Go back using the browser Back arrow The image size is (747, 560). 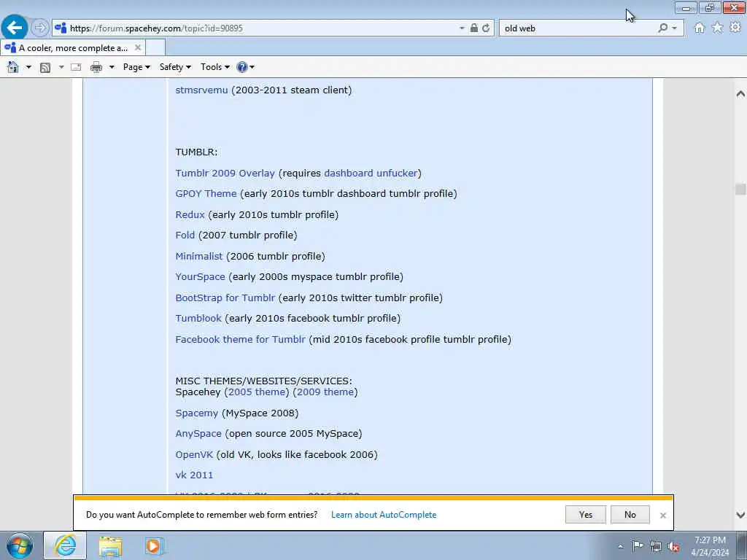click(x=15, y=28)
